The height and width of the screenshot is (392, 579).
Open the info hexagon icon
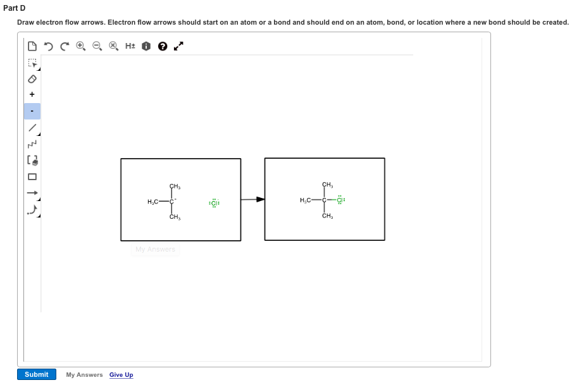click(146, 46)
